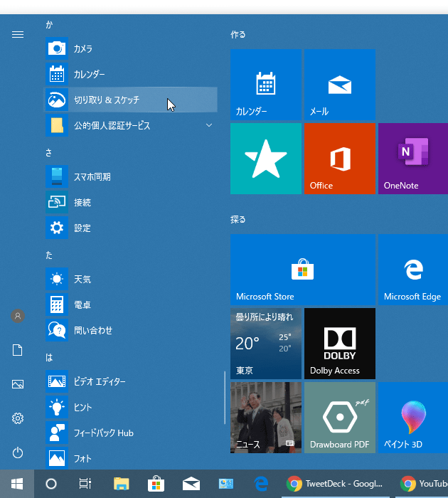Open Documents from Start sidebar
Screen dimensions: 448x498
pyautogui.click(x=18, y=350)
